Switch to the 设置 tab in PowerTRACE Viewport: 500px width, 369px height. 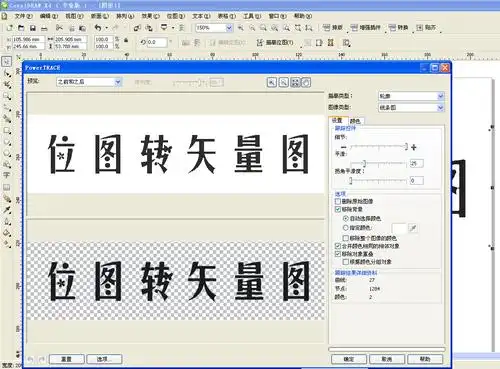pos(337,120)
